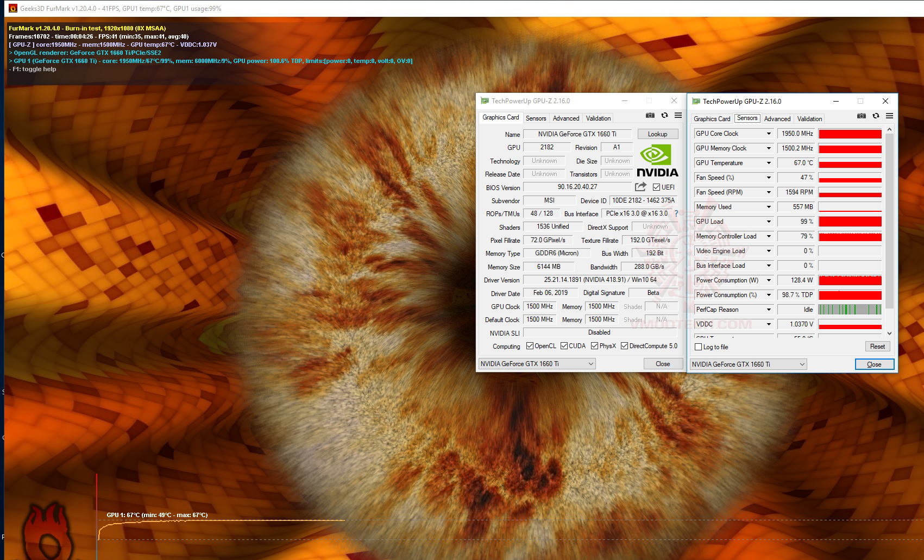Switch to Sensors tab in left GPU-Z window
924x560 pixels.
pos(536,118)
